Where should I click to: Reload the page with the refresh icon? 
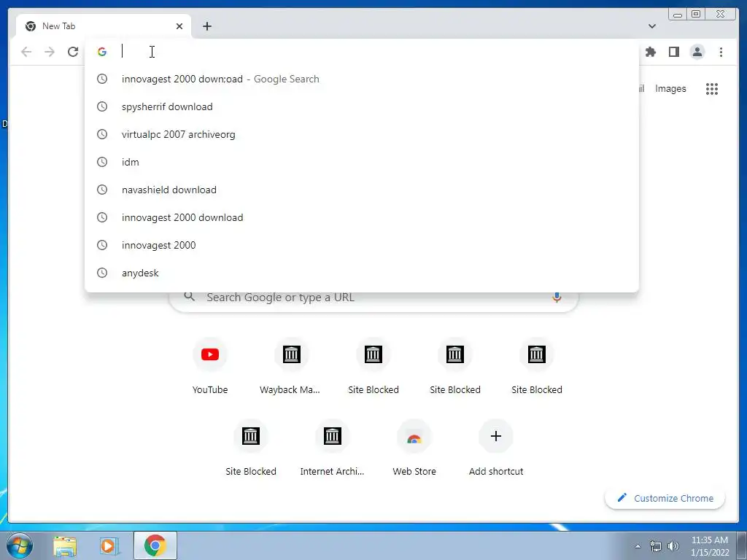(73, 52)
